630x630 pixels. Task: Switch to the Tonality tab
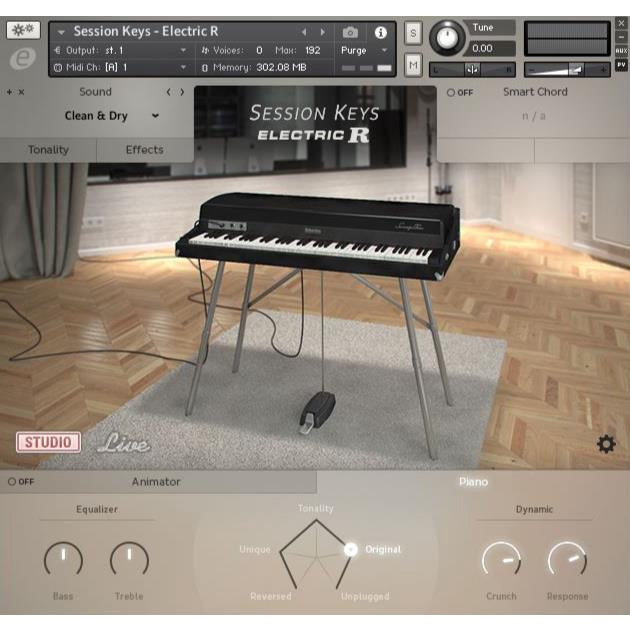(48, 150)
